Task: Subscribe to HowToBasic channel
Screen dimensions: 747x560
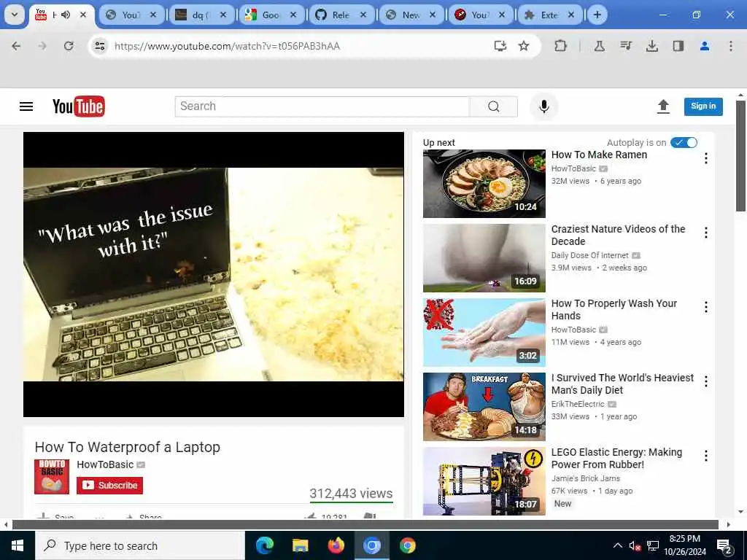Action: point(109,485)
